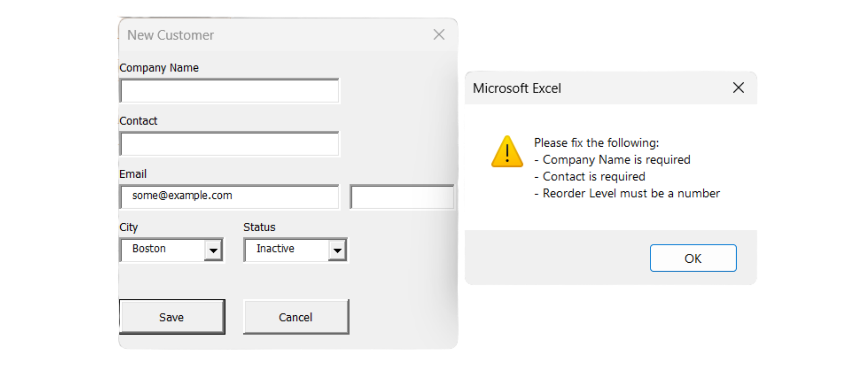Click the Microsoft Excel dialog title
Screen dimensions: 868x368
pyautogui.click(x=517, y=88)
